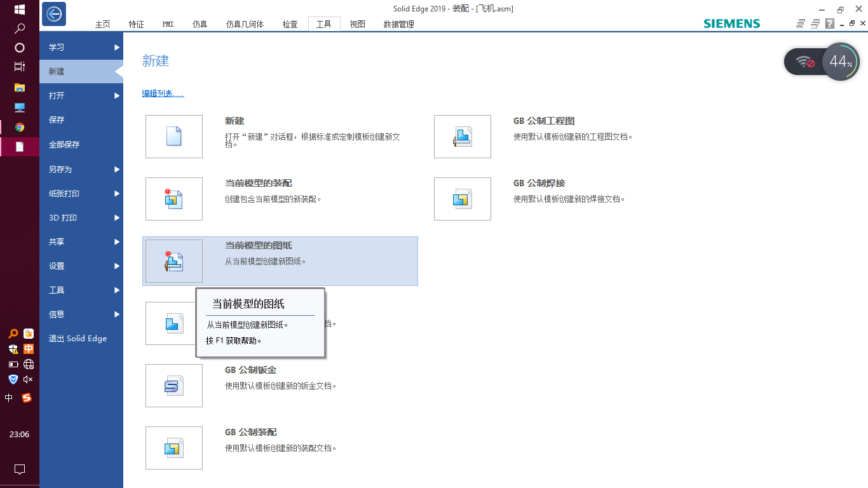Image resolution: width=868 pixels, height=488 pixels.
Task: Click the Chrome icon in the taskbar
Action: (x=19, y=126)
